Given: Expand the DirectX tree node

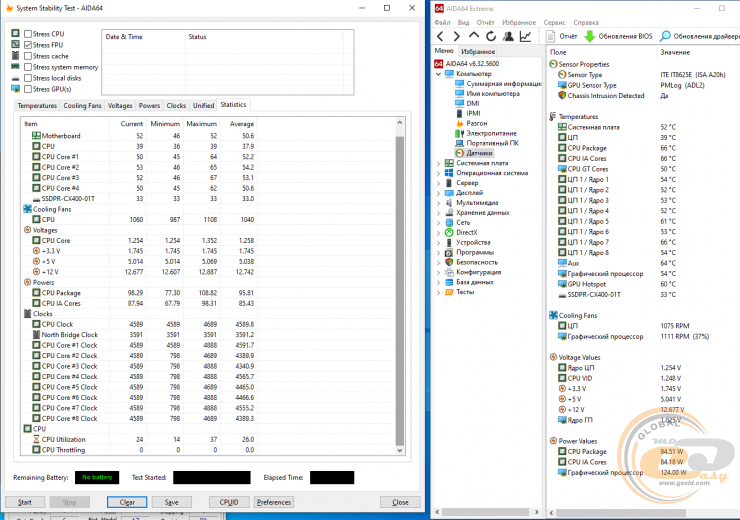Looking at the screenshot, I should (438, 233).
